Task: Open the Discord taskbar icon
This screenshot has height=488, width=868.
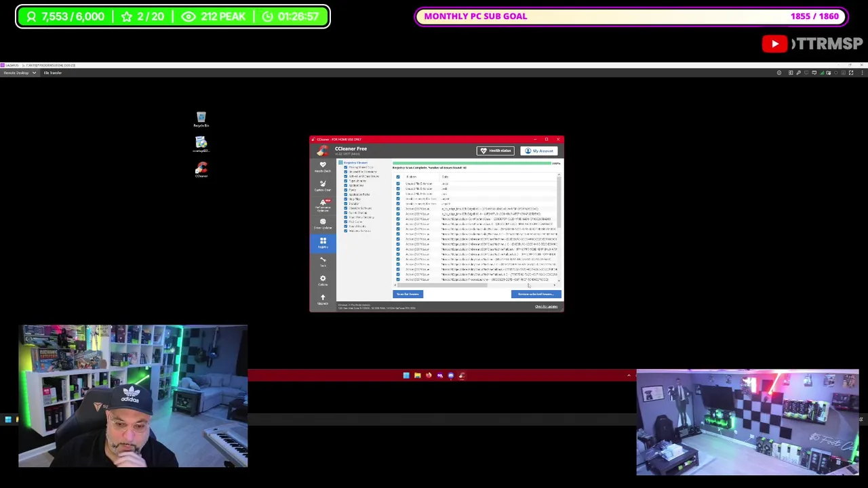Action: click(x=450, y=375)
